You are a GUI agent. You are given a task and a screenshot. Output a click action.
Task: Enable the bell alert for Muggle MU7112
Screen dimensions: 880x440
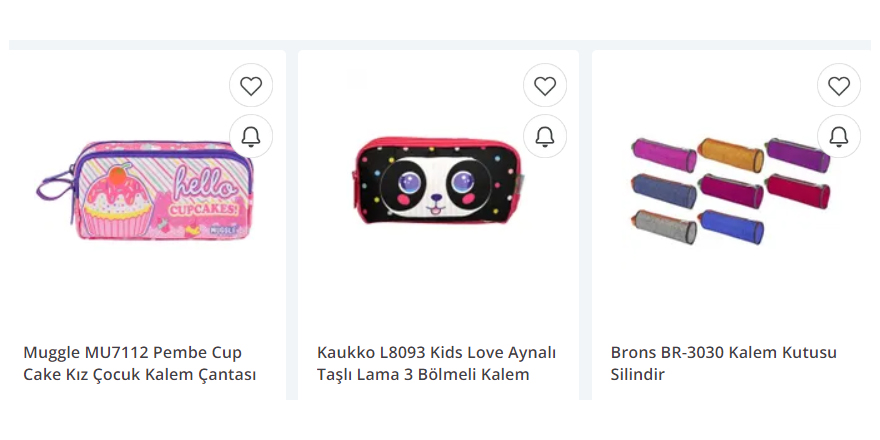[x=251, y=136]
